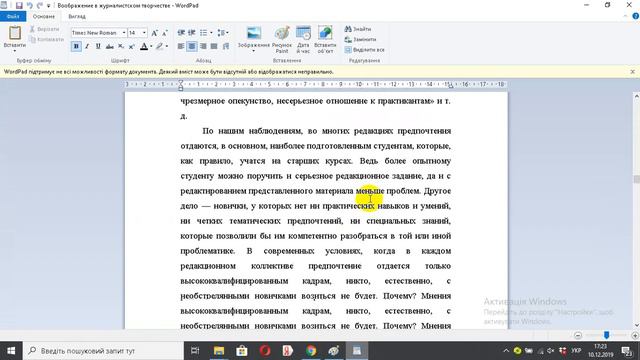Click the Знайти find button

click(358, 29)
